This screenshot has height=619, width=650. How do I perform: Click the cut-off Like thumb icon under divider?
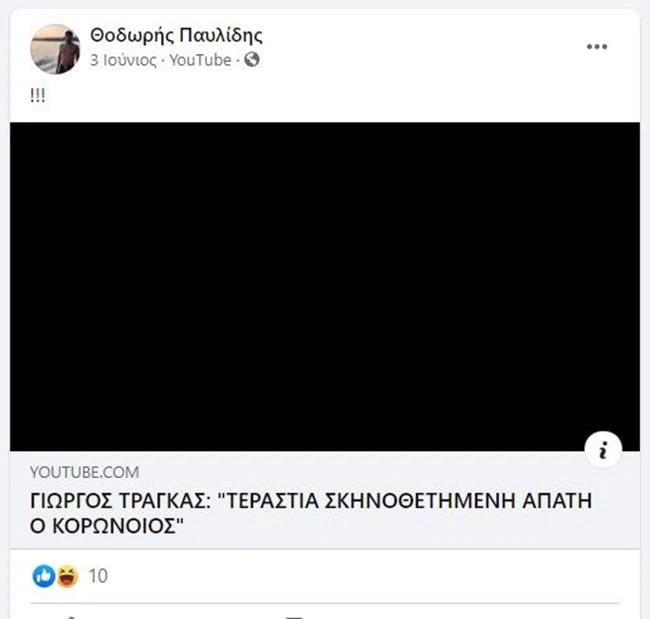pos(70,617)
